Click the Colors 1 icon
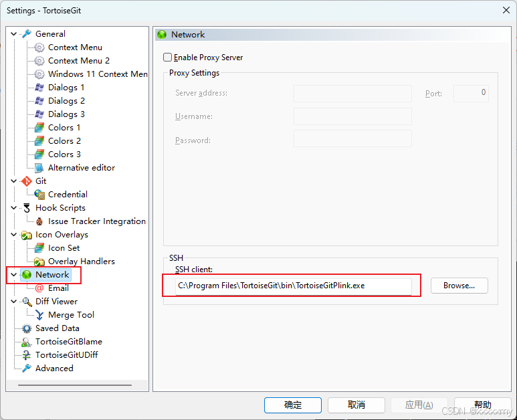 (39, 128)
